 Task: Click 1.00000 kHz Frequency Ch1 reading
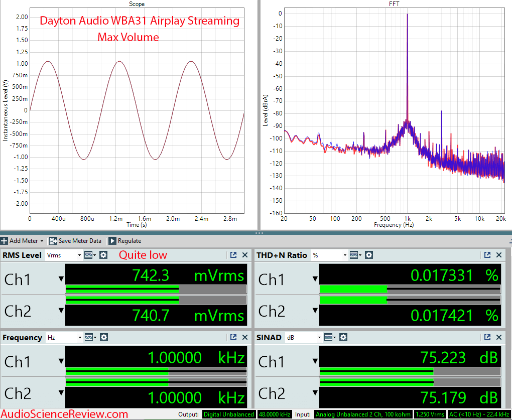click(x=196, y=358)
